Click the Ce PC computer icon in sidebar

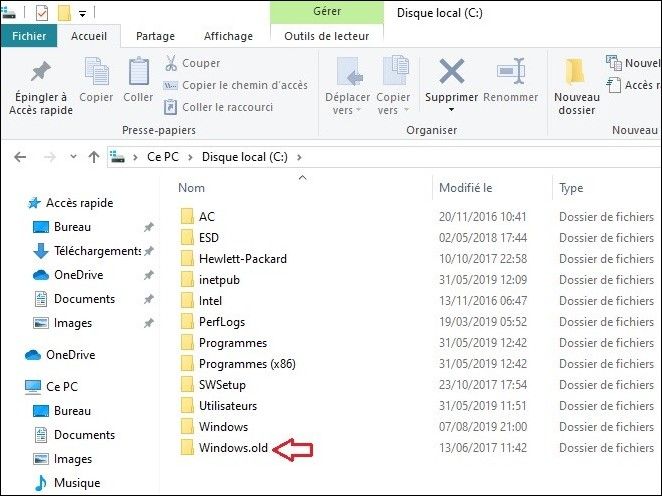[x=33, y=387]
